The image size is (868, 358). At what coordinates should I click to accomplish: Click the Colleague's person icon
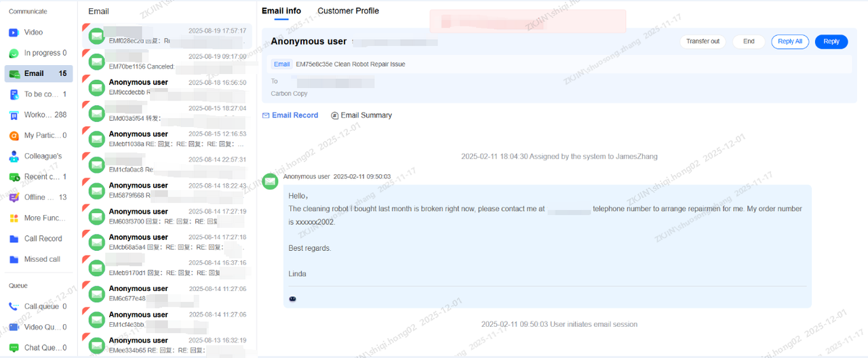(x=14, y=156)
